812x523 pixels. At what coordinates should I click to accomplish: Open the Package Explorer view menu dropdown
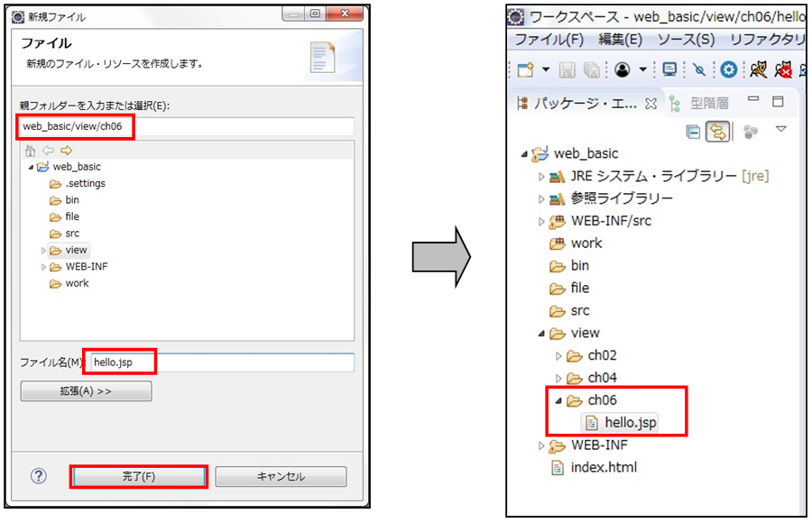[781, 130]
